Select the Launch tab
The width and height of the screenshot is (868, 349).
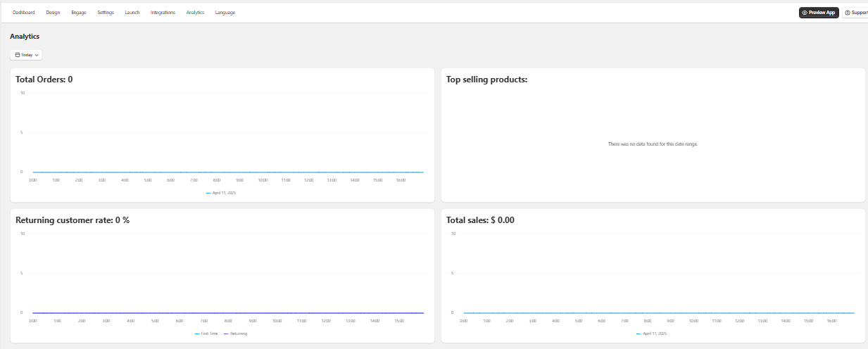point(132,13)
